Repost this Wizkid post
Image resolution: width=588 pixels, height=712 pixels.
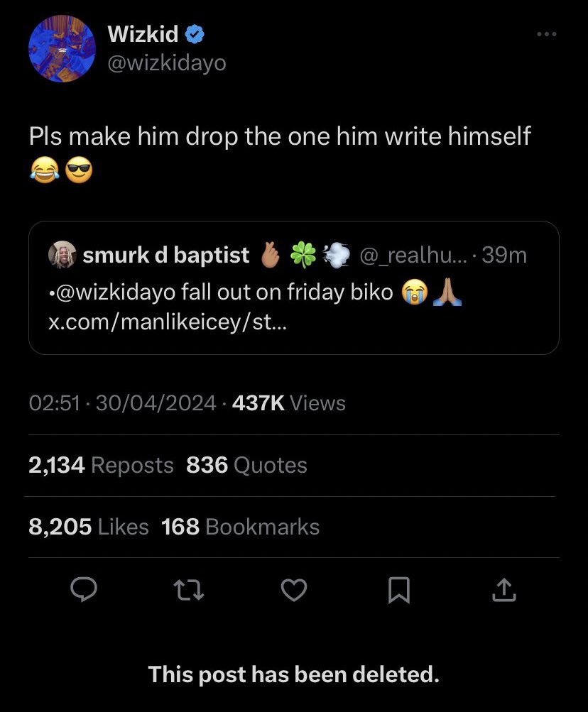click(x=190, y=589)
